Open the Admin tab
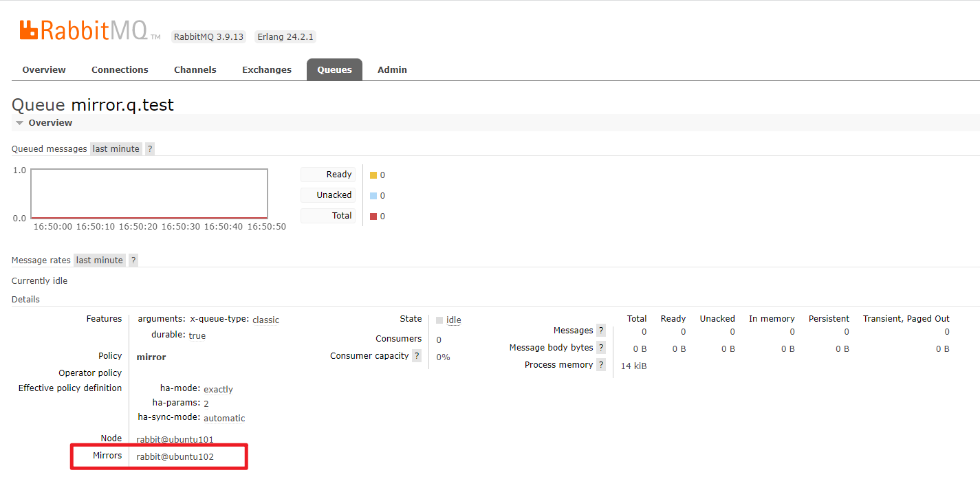The height and width of the screenshot is (477, 980). point(392,69)
